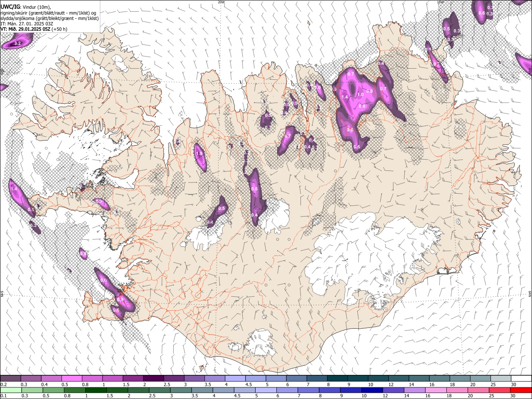Pick the dark teal 9 swatch, upper legend row
The width and height of the screenshot is (532, 399).
pos(358,379)
